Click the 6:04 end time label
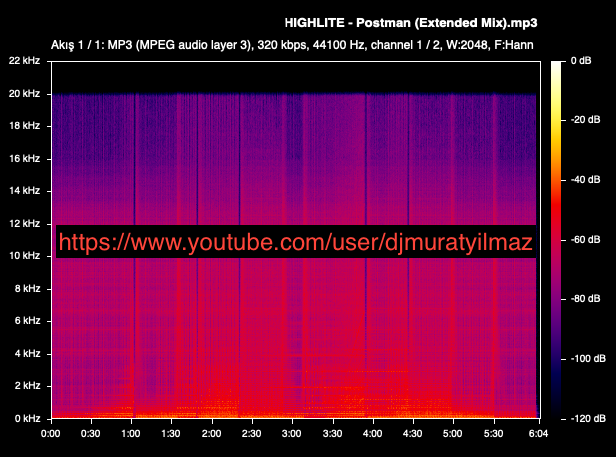The height and width of the screenshot is (457, 616). [538, 434]
